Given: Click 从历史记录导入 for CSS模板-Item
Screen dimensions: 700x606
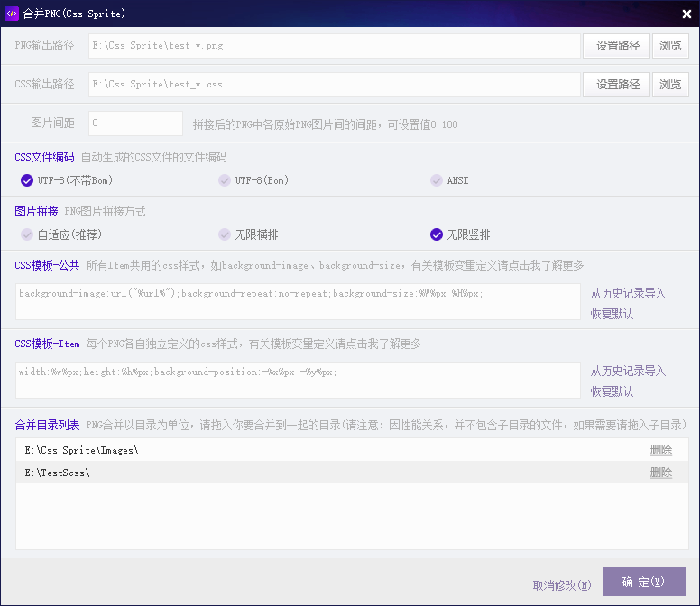Looking at the screenshot, I should 628,371.
